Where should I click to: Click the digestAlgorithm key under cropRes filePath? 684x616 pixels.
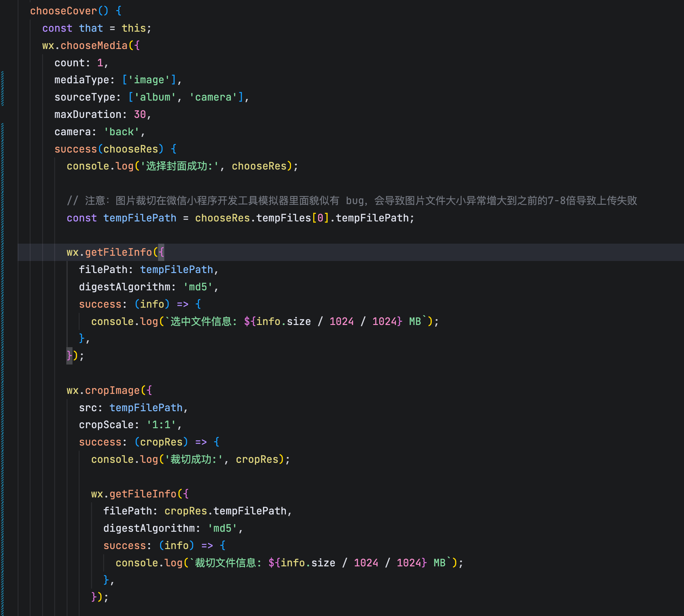[149, 528]
